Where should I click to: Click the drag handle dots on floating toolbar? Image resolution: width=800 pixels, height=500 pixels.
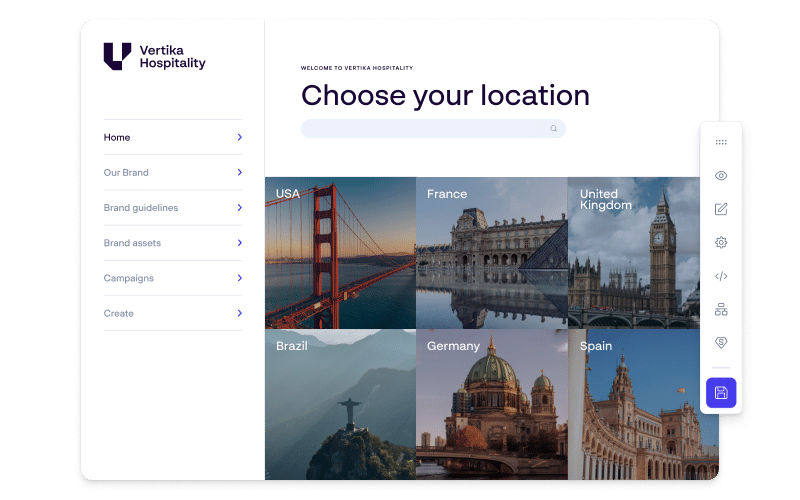click(x=721, y=142)
